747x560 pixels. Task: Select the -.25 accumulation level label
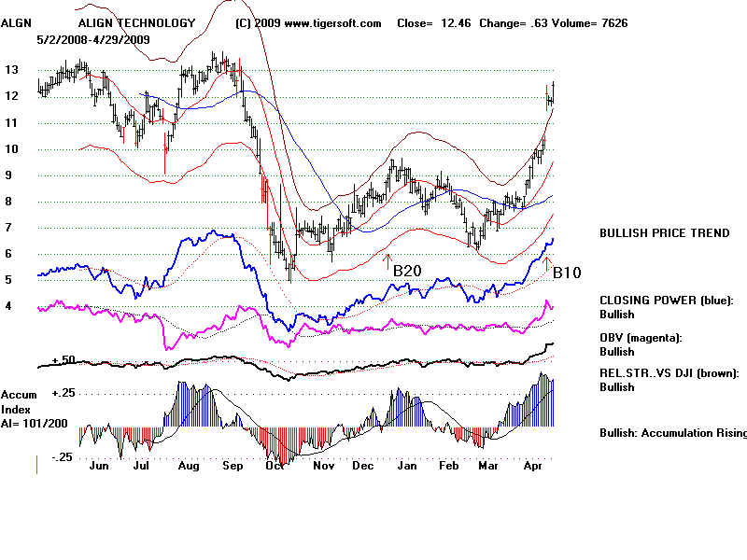coord(63,457)
